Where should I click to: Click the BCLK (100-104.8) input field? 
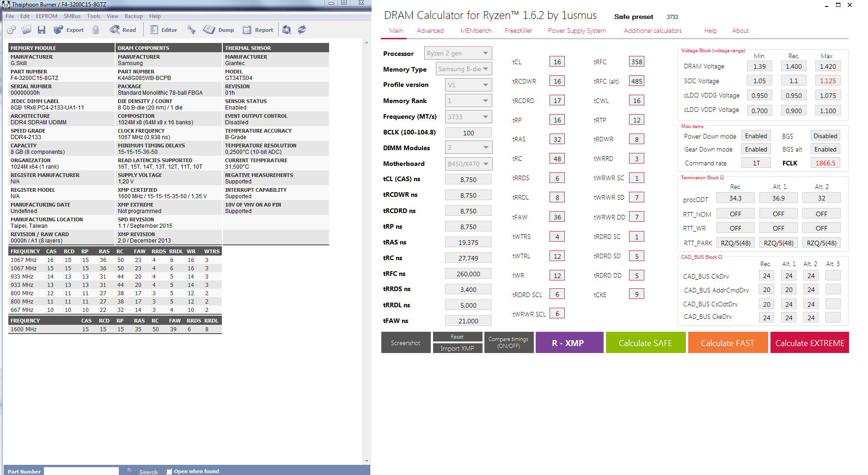tap(468, 133)
